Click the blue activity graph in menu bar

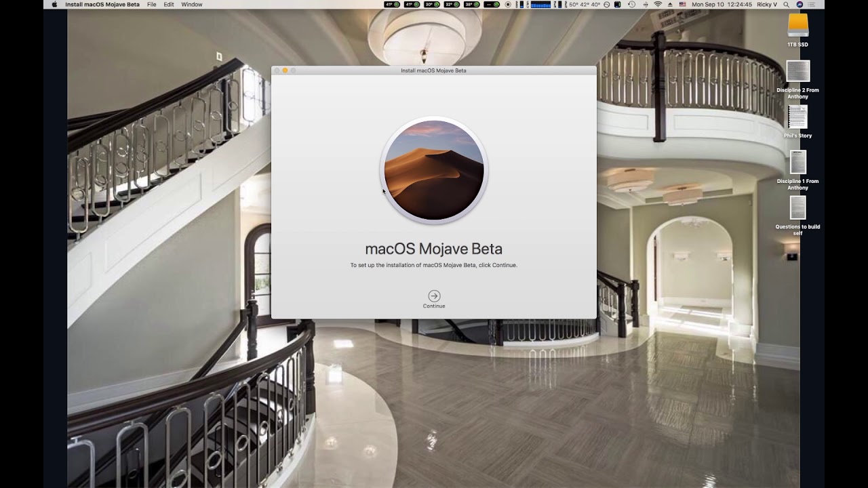[541, 4]
